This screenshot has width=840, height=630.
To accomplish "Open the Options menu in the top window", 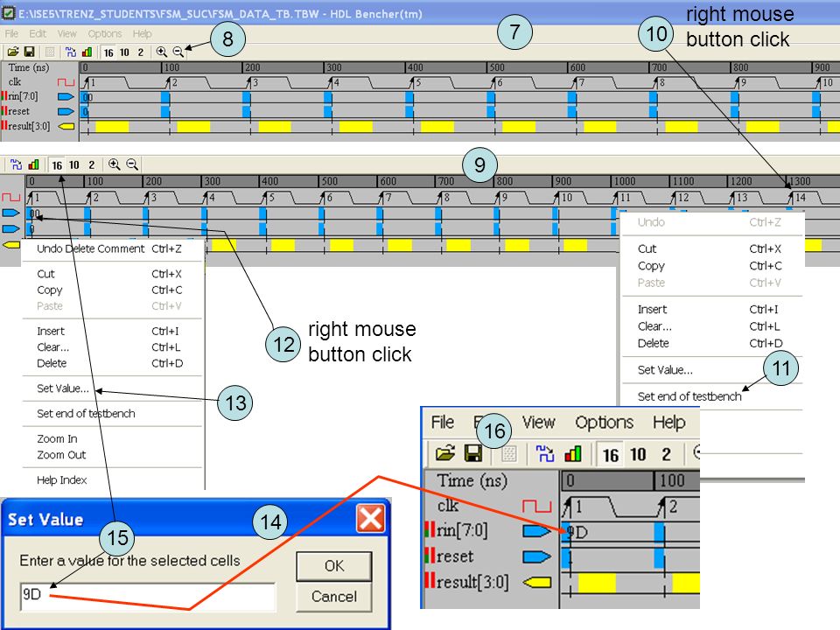I will (104, 34).
